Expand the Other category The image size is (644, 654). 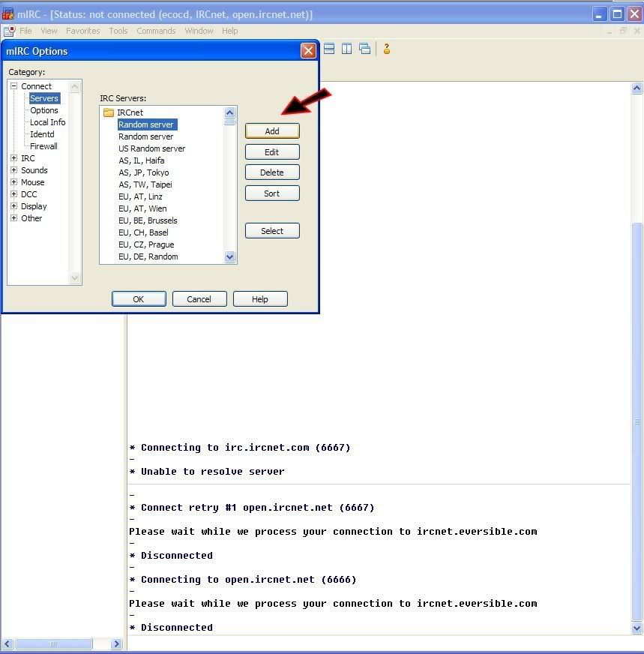tap(13, 218)
